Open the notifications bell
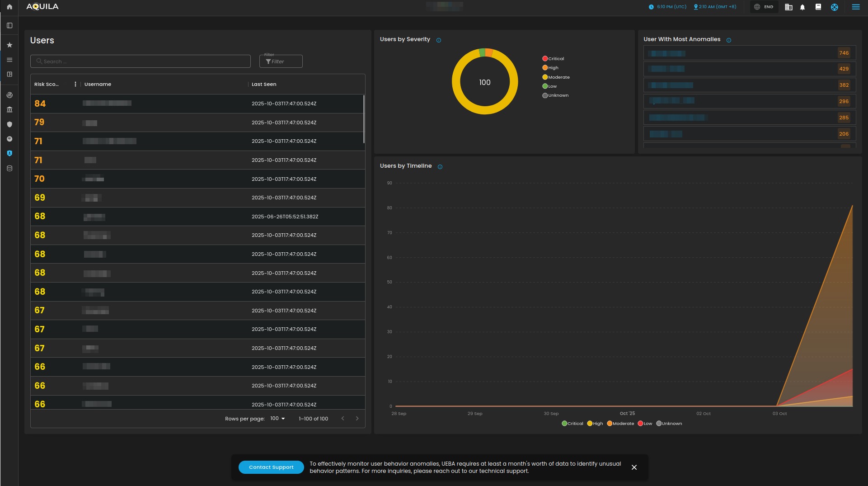The height and width of the screenshot is (486, 868). click(x=802, y=7)
